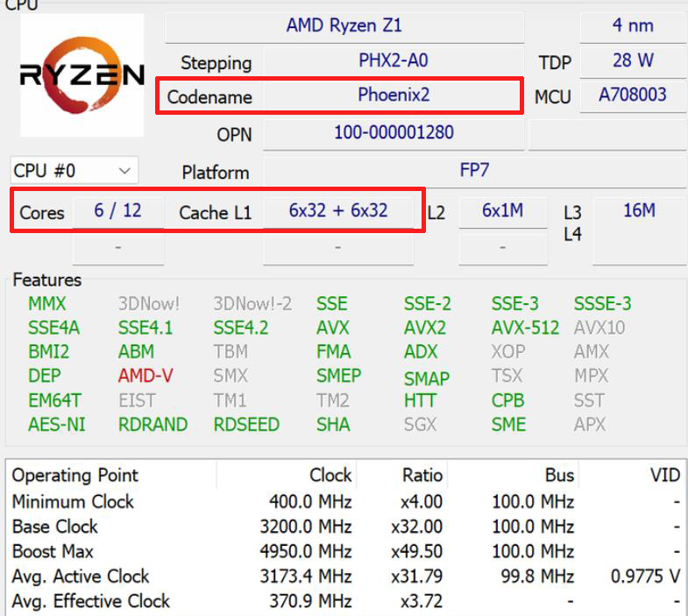Click the A708003 MCU value

tap(632, 96)
